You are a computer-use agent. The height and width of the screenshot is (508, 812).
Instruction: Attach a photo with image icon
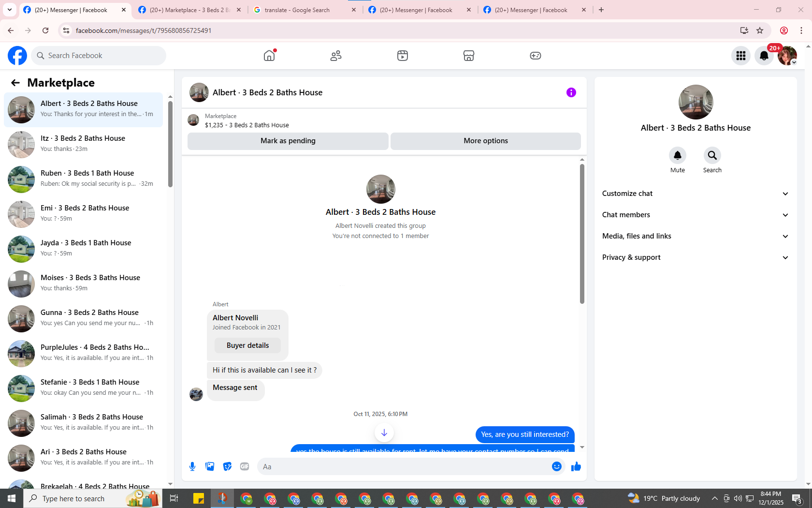click(x=210, y=466)
